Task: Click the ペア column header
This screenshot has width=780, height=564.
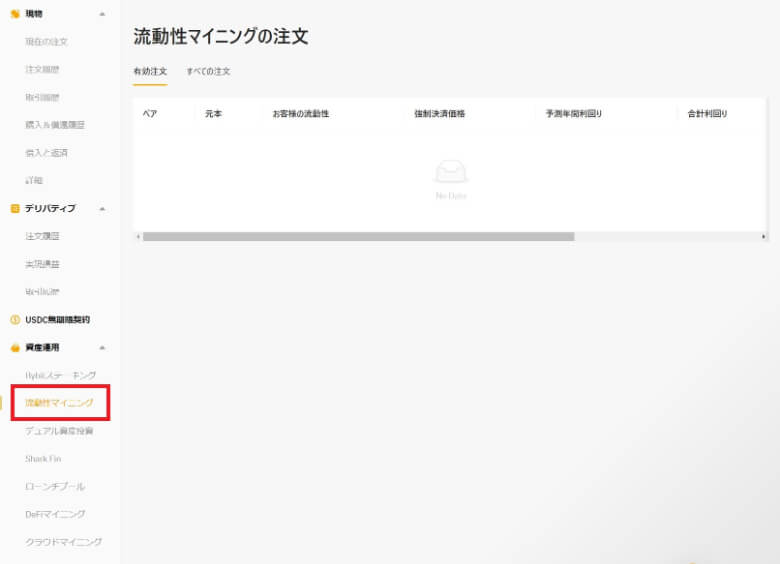Action: pos(150,114)
